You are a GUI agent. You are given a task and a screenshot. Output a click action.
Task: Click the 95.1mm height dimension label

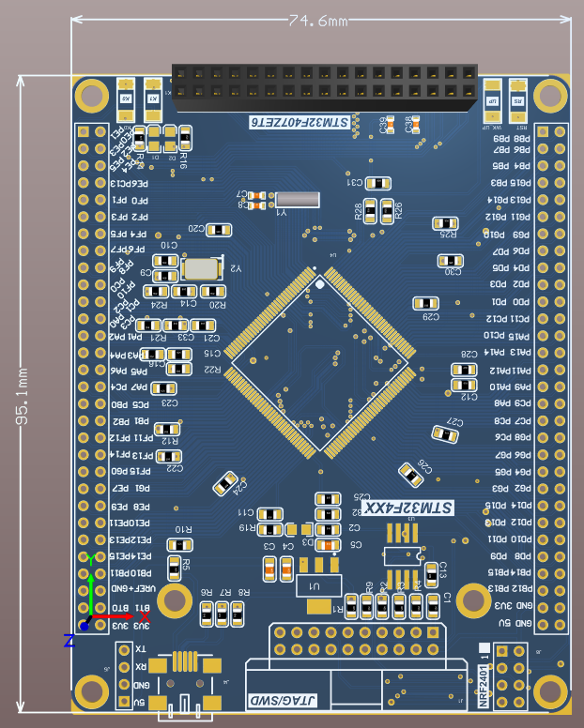click(x=22, y=396)
